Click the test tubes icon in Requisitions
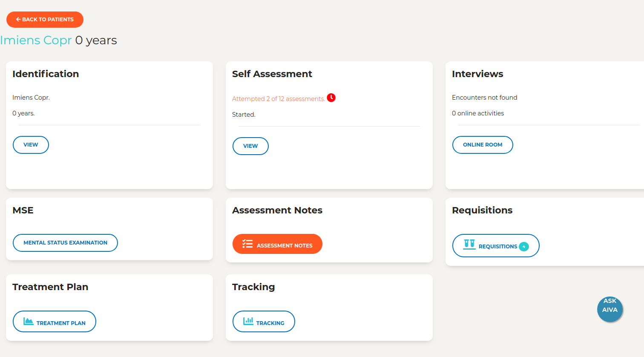The width and height of the screenshot is (644, 357). pos(469,244)
